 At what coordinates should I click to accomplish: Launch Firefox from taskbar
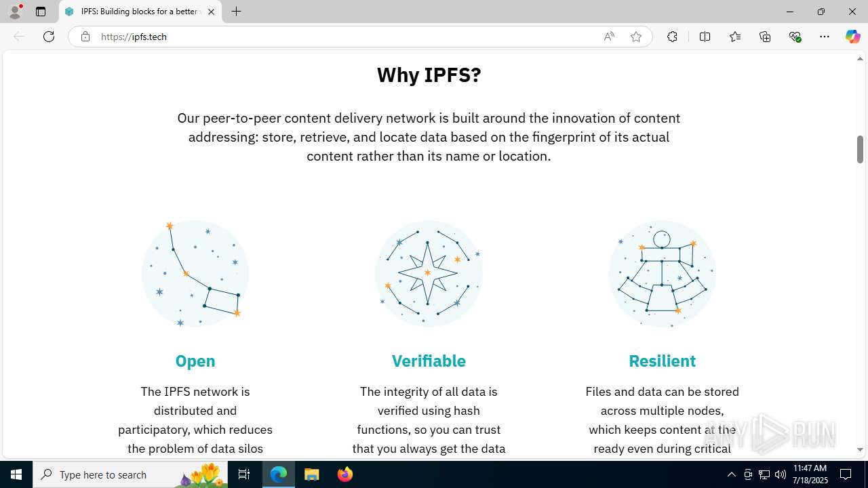[x=344, y=474]
